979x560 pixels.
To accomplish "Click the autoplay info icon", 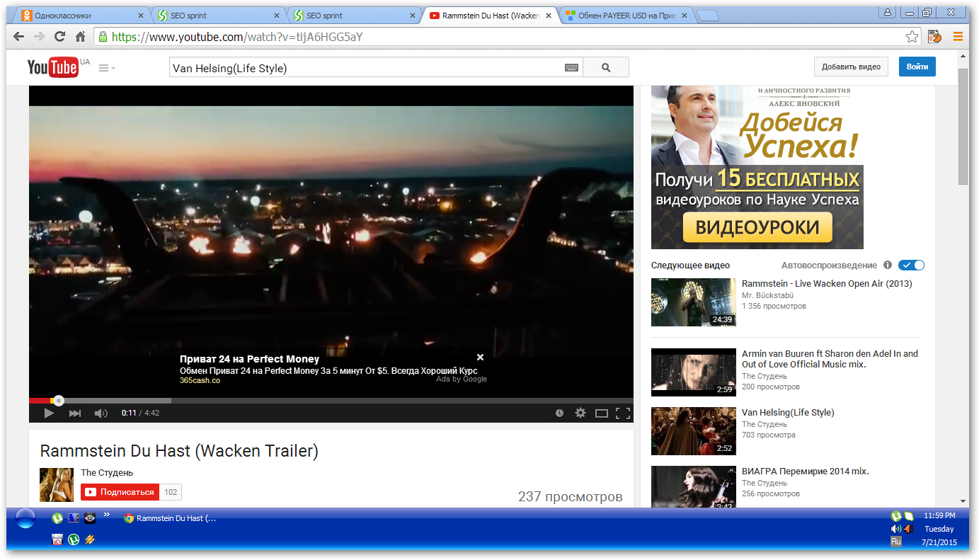I will (888, 265).
